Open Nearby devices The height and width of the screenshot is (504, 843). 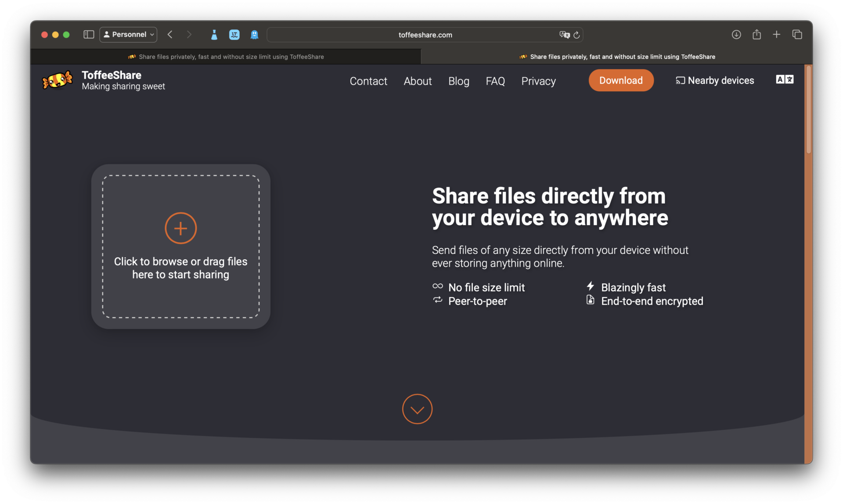715,80
